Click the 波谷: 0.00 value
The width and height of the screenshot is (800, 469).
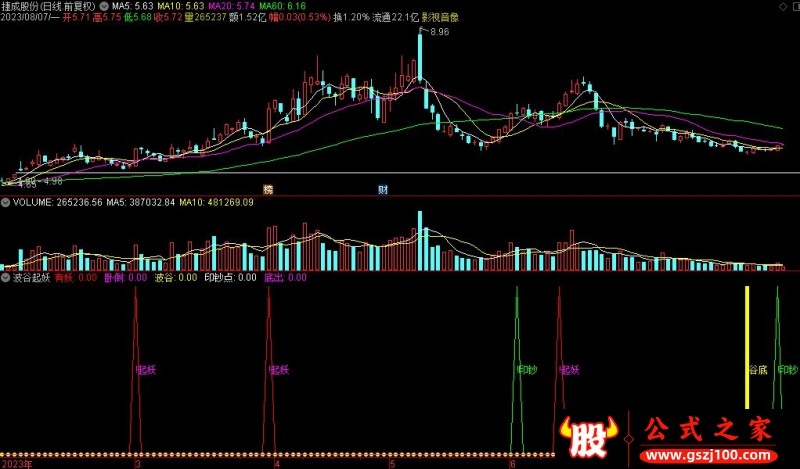(x=176, y=278)
